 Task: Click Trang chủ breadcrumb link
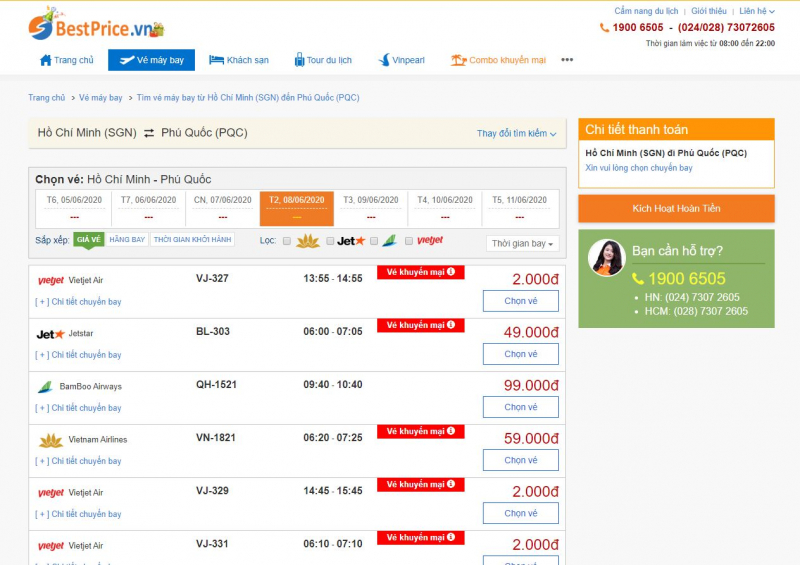[x=46, y=97]
